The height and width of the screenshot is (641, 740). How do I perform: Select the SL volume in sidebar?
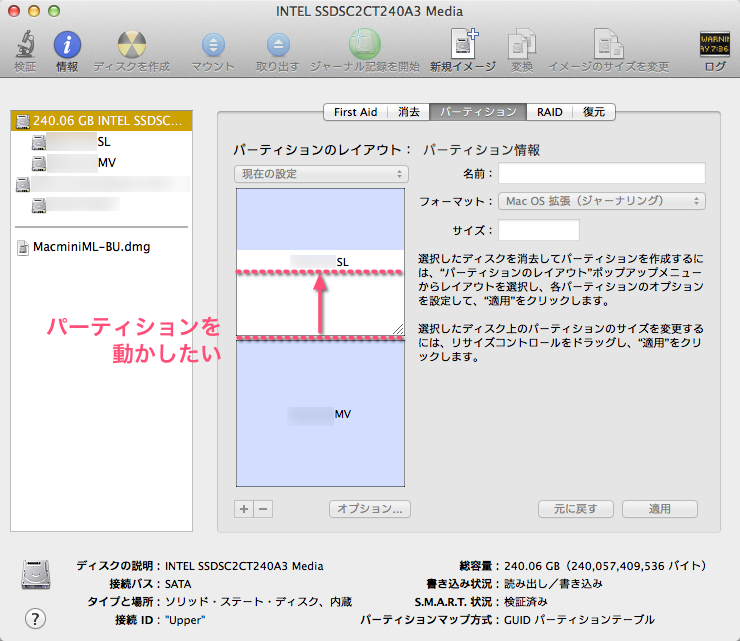coord(101,142)
